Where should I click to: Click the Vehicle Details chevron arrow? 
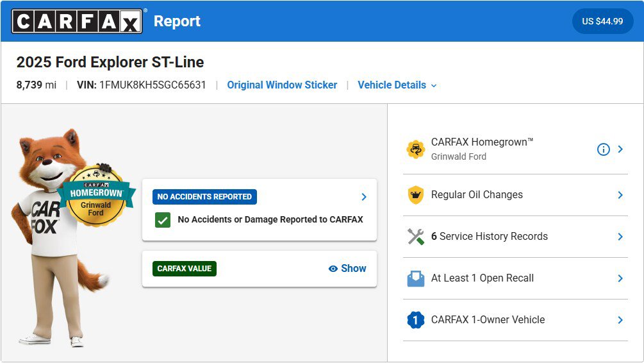pos(434,85)
